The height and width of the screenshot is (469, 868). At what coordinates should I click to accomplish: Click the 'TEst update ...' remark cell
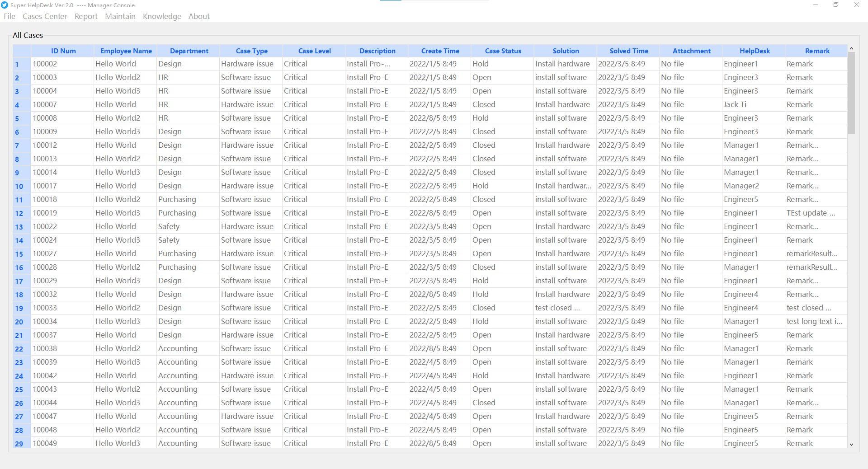click(x=811, y=213)
